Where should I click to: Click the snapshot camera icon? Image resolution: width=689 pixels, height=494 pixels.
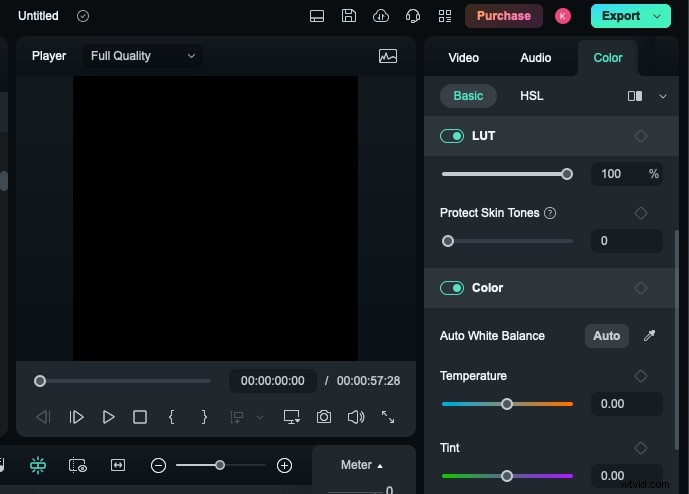(324, 417)
